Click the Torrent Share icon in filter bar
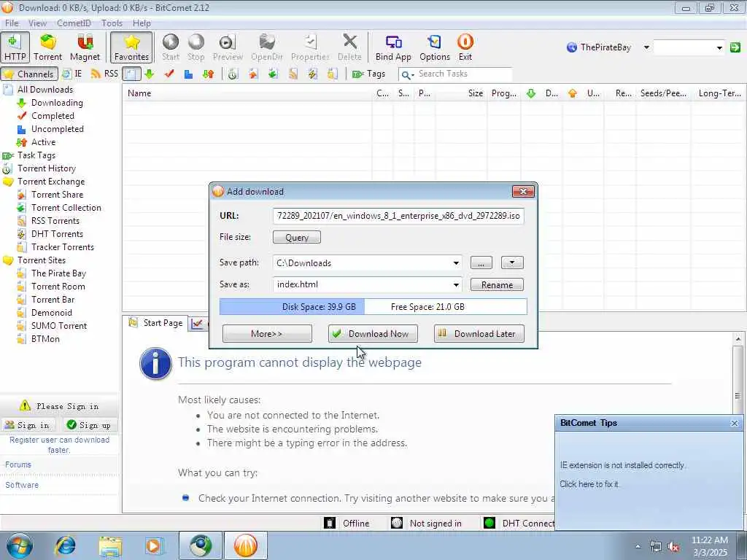Viewport: 747px width, 560px height. [x=253, y=74]
